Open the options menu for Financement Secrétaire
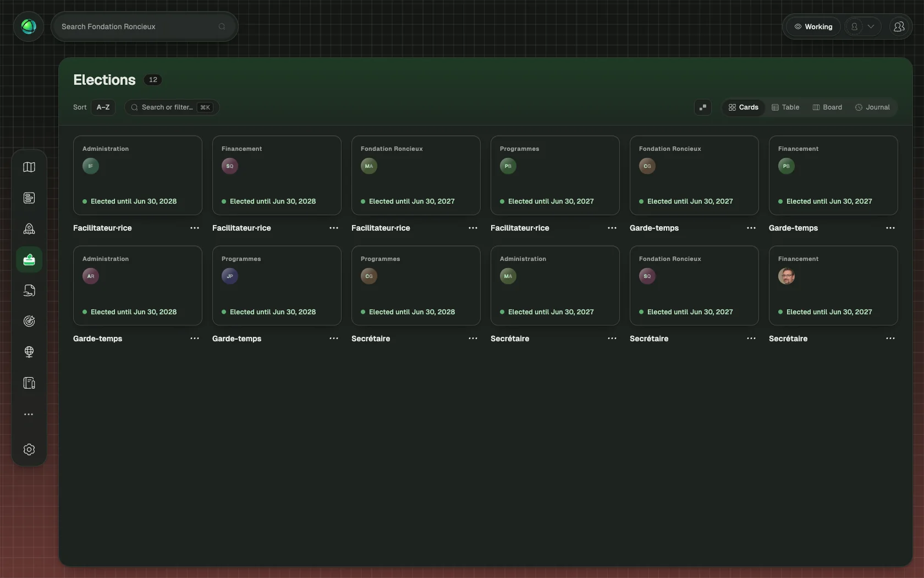The height and width of the screenshot is (578, 924). click(x=890, y=339)
